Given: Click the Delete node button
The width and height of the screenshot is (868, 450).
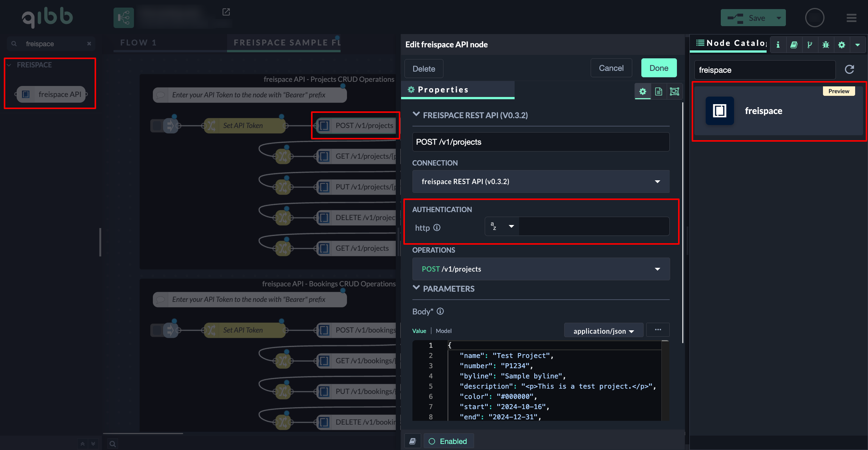Looking at the screenshot, I should [x=423, y=69].
